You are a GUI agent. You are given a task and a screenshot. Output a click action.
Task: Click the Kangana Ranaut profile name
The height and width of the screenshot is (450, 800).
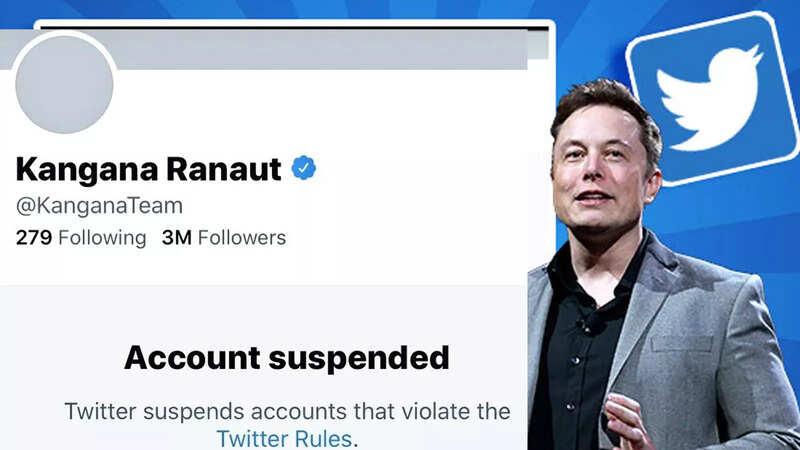(x=148, y=169)
